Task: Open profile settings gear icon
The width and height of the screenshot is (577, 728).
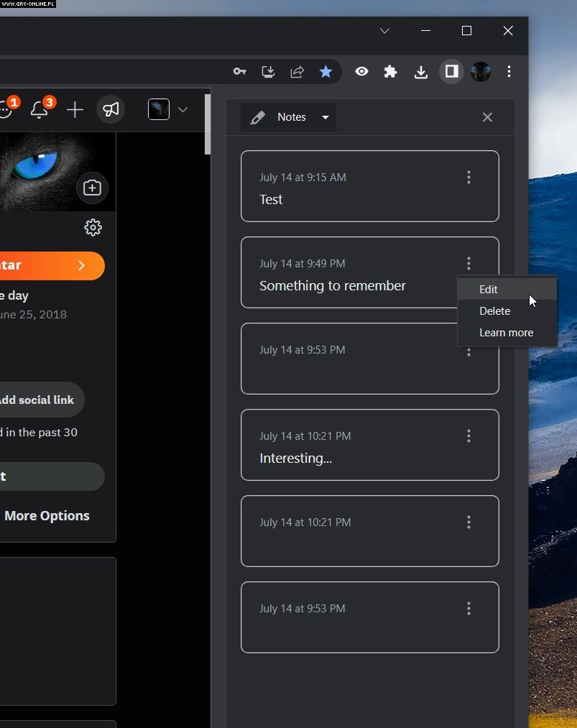Action: click(x=93, y=228)
